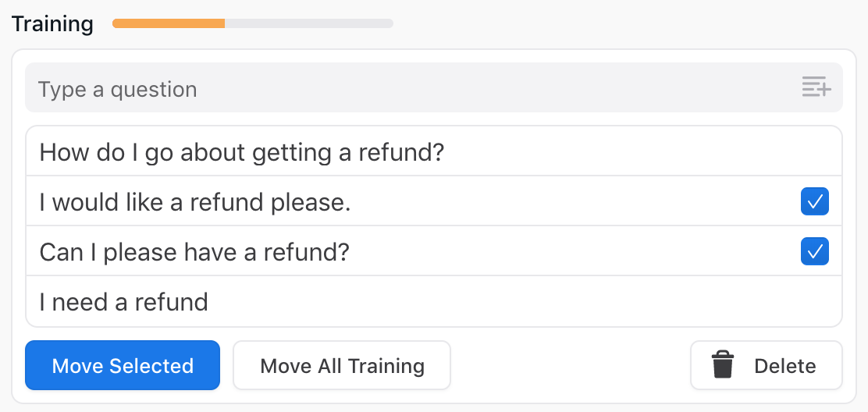The width and height of the screenshot is (868, 412).
Task: Click the Move All Training button
Action: [x=342, y=365]
